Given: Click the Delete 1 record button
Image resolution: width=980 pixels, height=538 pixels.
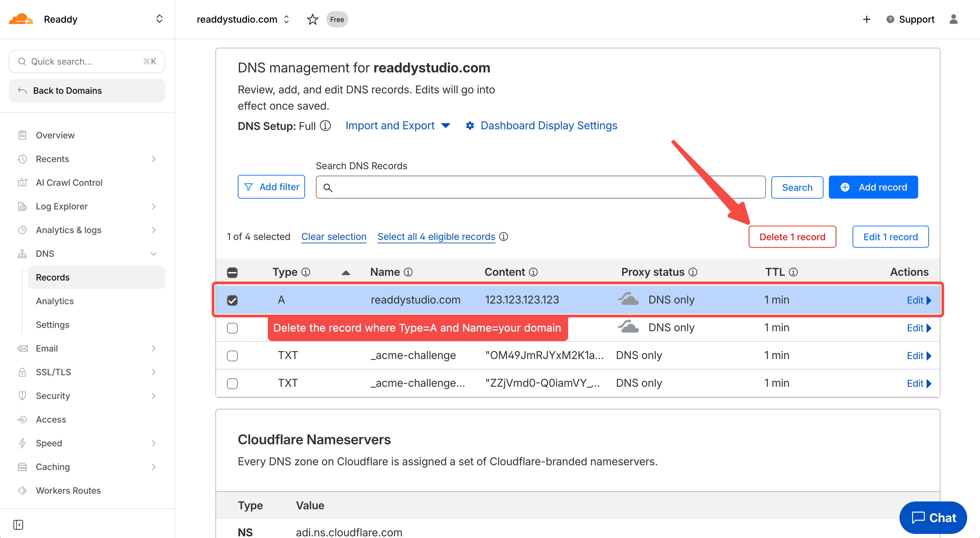Looking at the screenshot, I should coord(792,237).
